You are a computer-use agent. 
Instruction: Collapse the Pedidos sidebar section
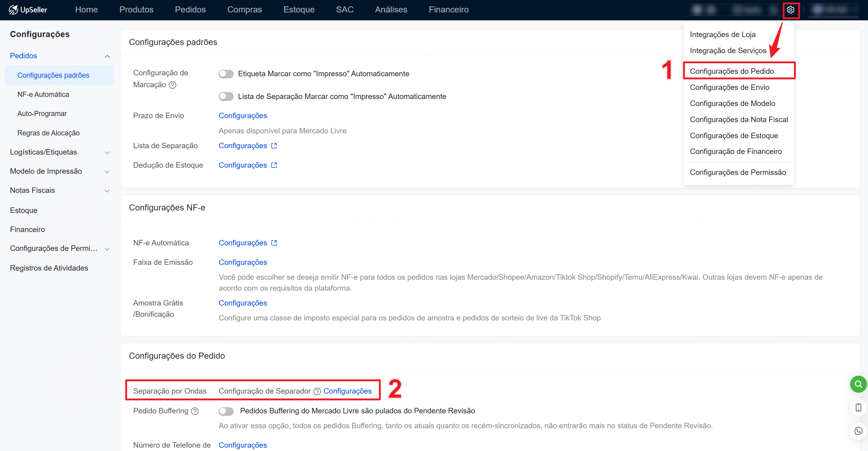pyautogui.click(x=107, y=56)
